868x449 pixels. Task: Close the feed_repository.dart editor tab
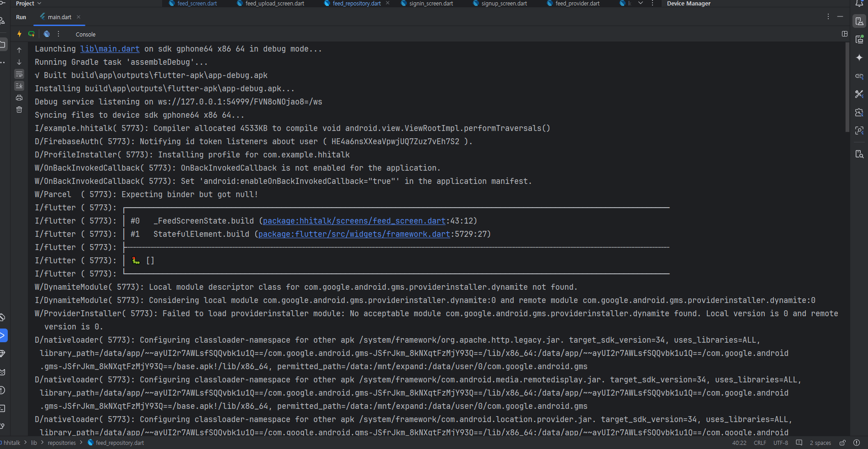tap(388, 3)
